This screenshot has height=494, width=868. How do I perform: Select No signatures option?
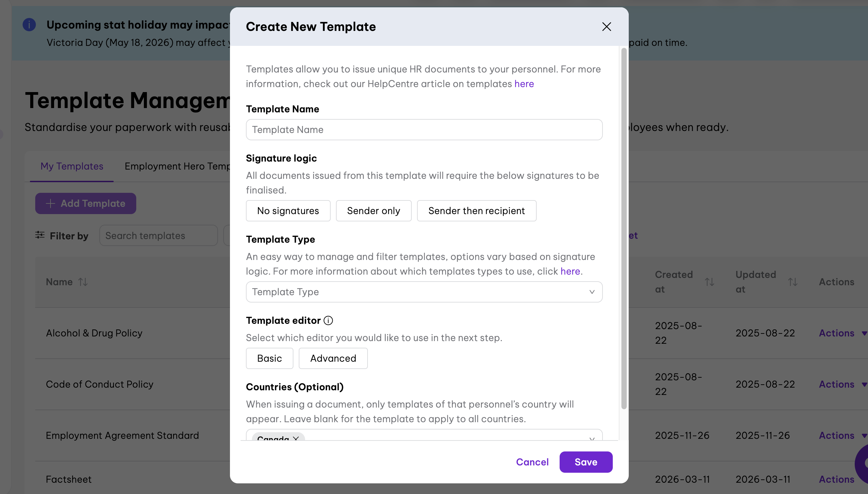click(288, 211)
